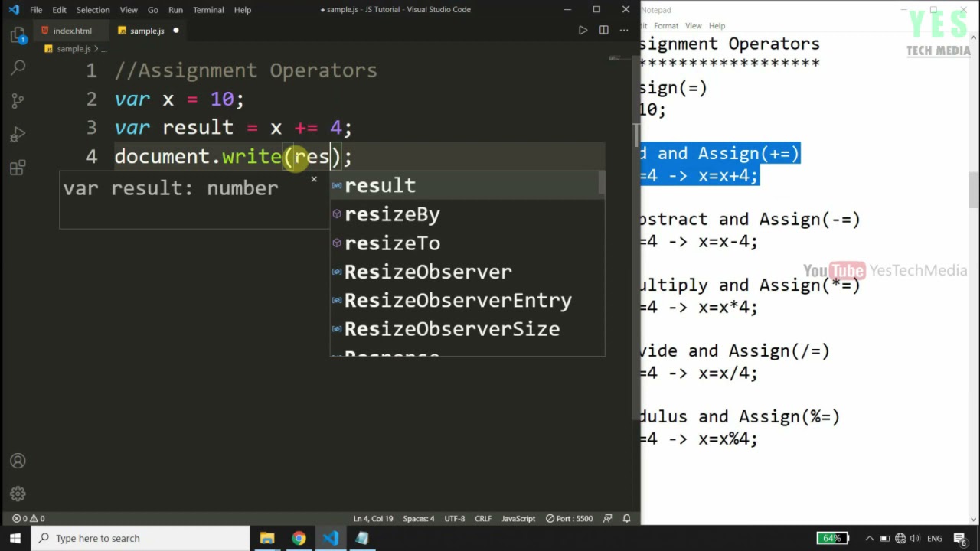Click the volume icon in system tray
This screenshot has height=551, width=980.
916,538
